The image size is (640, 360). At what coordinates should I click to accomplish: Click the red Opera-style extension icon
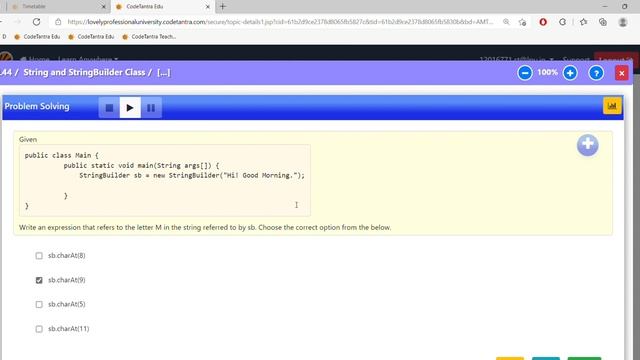(543, 22)
